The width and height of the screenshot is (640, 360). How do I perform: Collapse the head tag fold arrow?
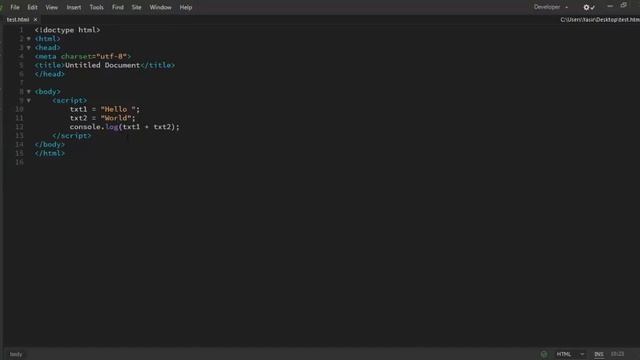pos(29,48)
